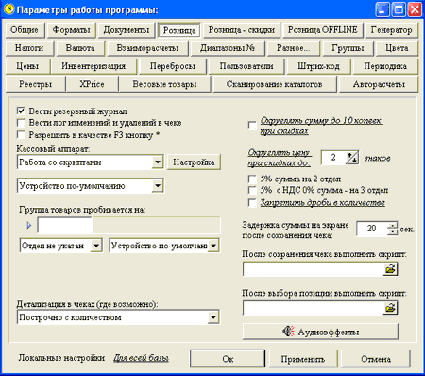Open device dropdown next to 'Отдел не указан'
Image resolution: width=425 pixels, height=376 pixels.
[214, 246]
